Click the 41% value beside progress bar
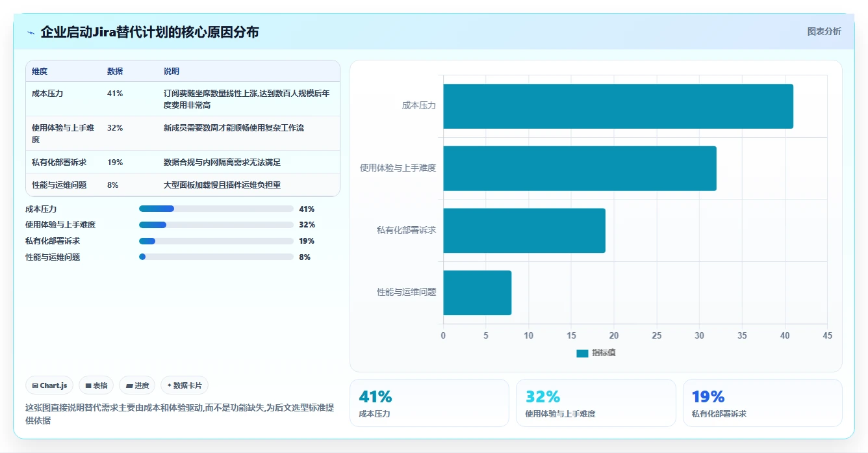 tap(307, 209)
